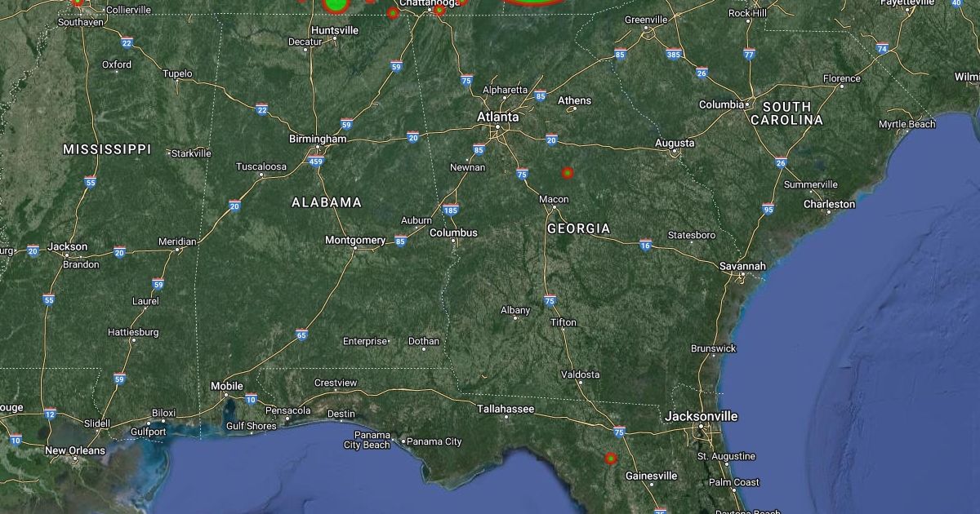Click the I-16 highway shield near Statesboro
The image size is (980, 514).
pos(645,245)
